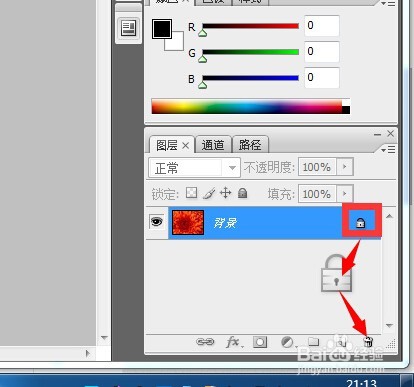Toggle lock position move icon

click(226, 193)
